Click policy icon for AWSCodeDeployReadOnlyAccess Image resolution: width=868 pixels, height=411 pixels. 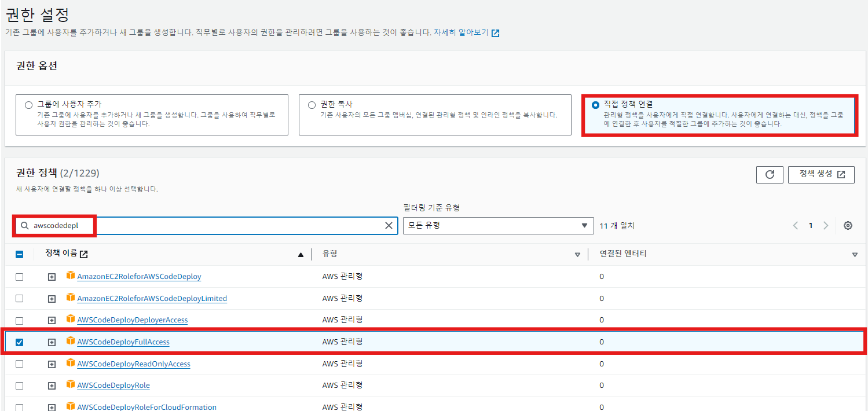pyautogui.click(x=71, y=363)
